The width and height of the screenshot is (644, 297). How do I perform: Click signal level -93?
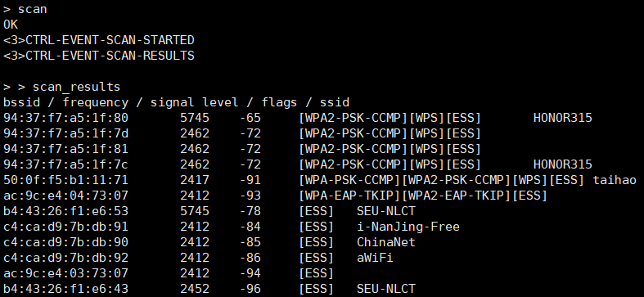click(x=250, y=196)
